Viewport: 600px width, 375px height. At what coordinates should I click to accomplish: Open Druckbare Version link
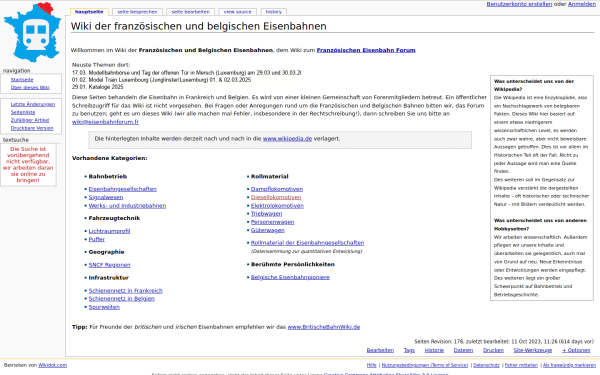pos(32,128)
